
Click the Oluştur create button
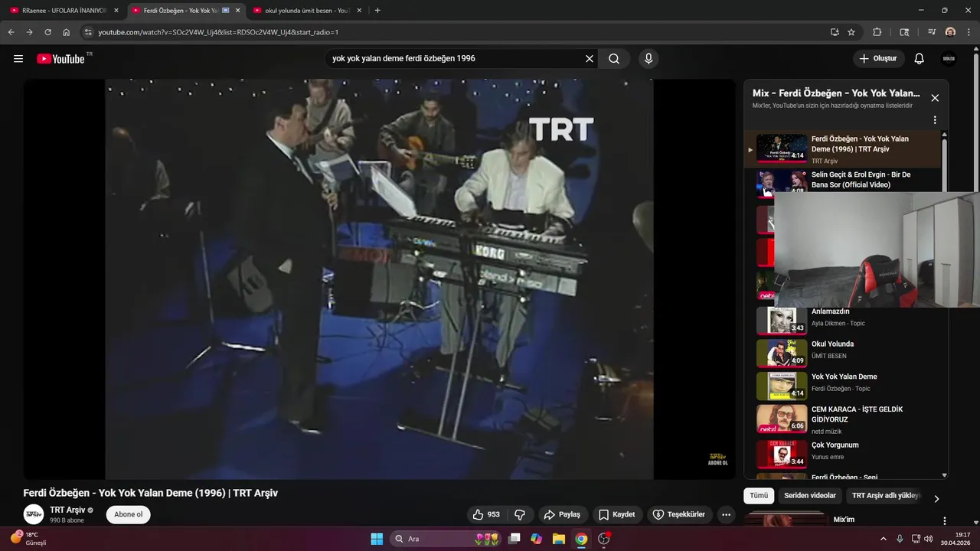[878, 59]
